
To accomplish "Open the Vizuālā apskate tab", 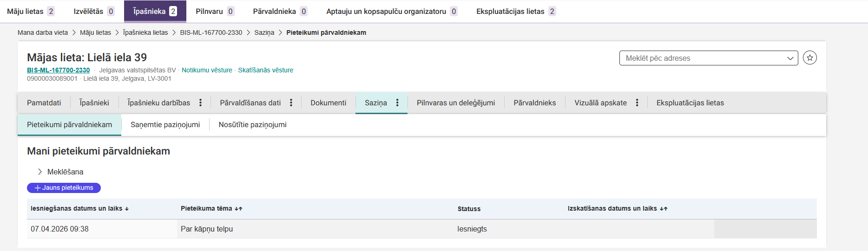I will (x=600, y=103).
